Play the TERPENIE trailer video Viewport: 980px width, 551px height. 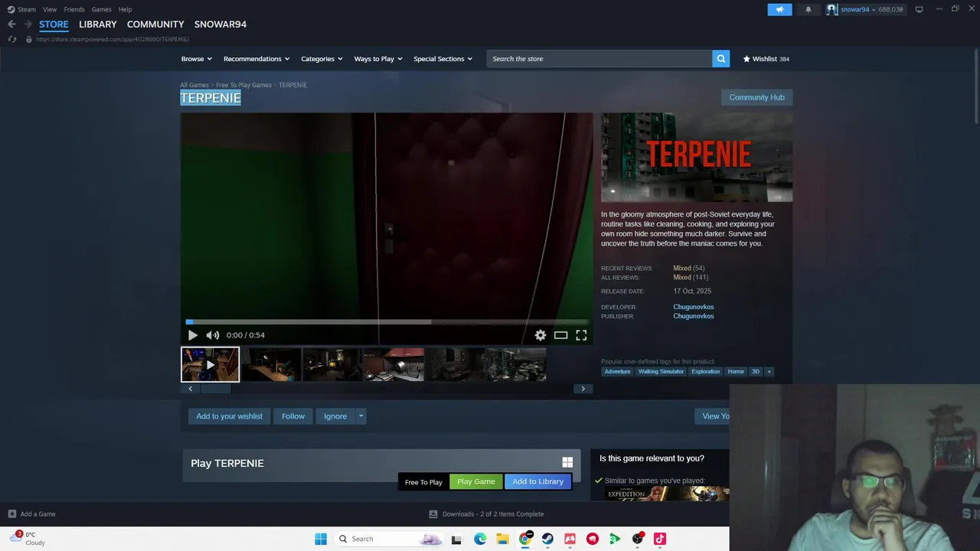coord(192,335)
